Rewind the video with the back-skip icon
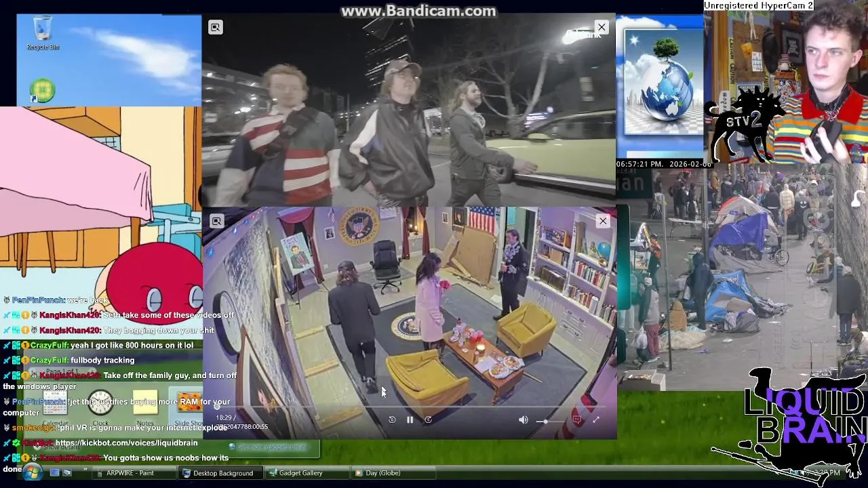 pos(392,420)
